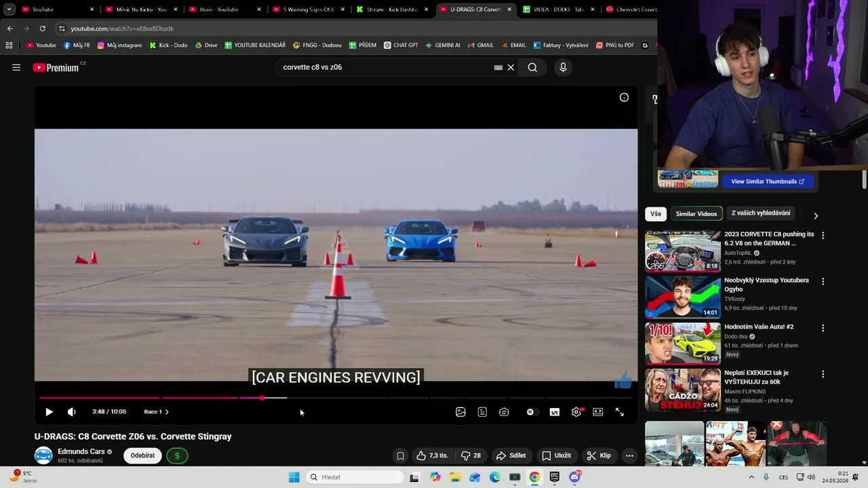This screenshot has height=488, width=868.
Task: Open the transcript icon in player controls
Action: (x=482, y=412)
